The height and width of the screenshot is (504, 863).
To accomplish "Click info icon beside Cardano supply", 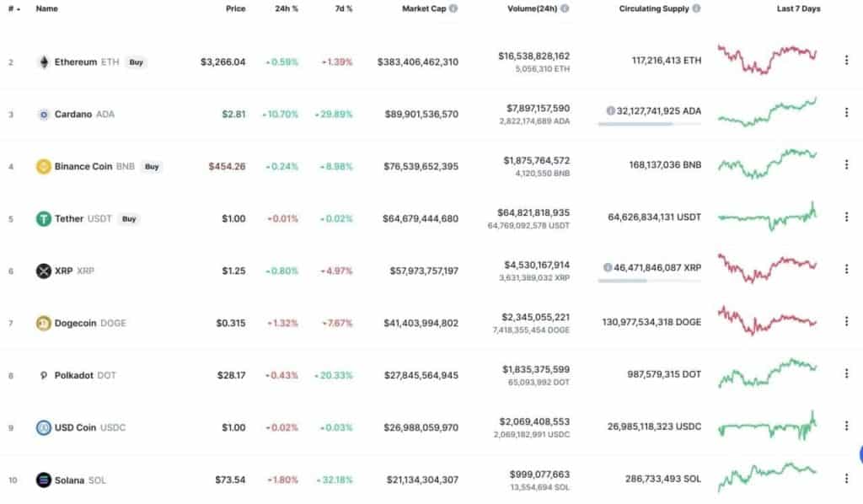I will click(610, 110).
